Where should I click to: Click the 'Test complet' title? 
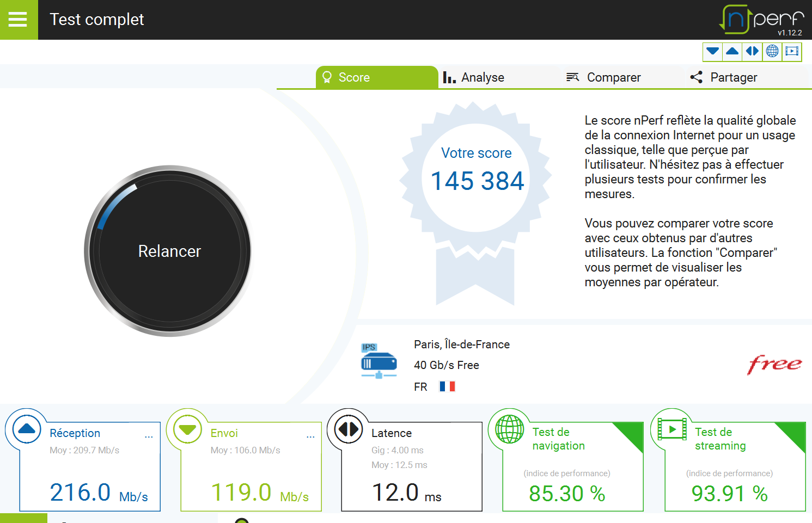[97, 20]
